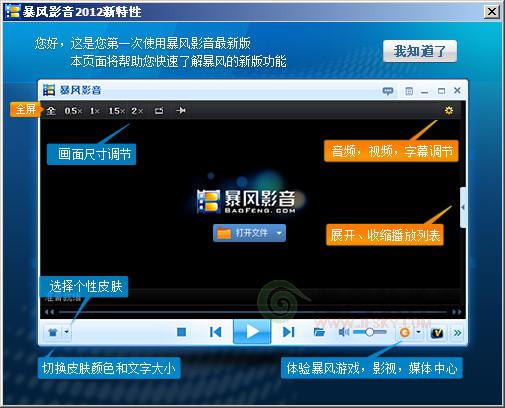Image resolution: width=505 pixels, height=408 pixels.
Task: Mute the sound with speaker icon
Action: 343,332
